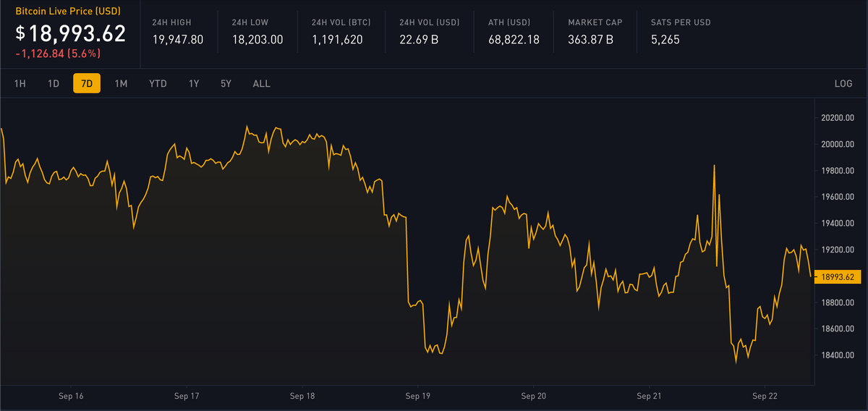The width and height of the screenshot is (868, 411).
Task: Select the 24H HIGH value 19,947.80
Action: coord(178,39)
